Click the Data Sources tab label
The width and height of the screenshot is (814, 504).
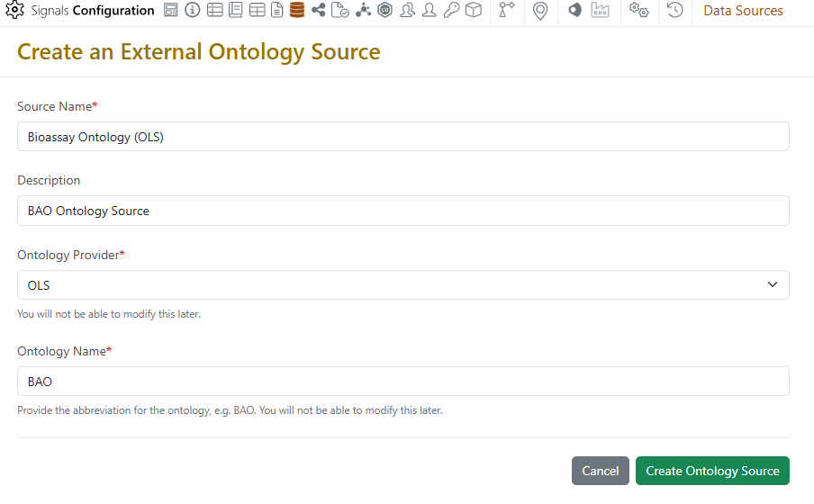pos(743,11)
